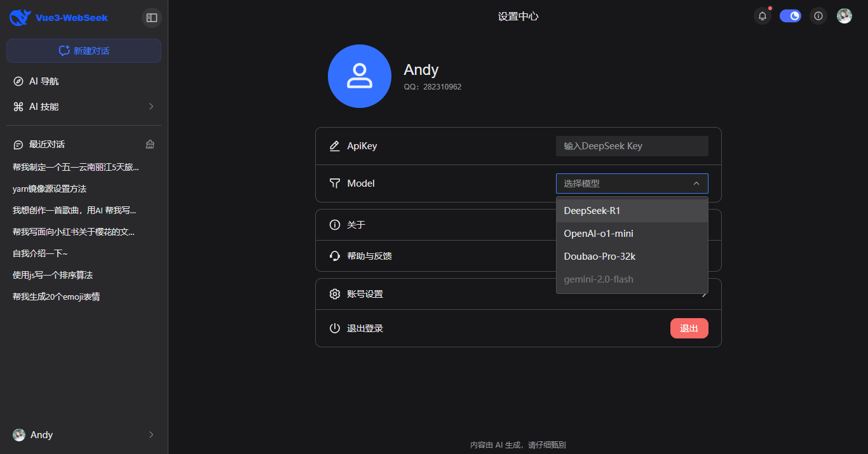
Task: Click the 帮助与反馈 headset icon
Action: (x=335, y=256)
